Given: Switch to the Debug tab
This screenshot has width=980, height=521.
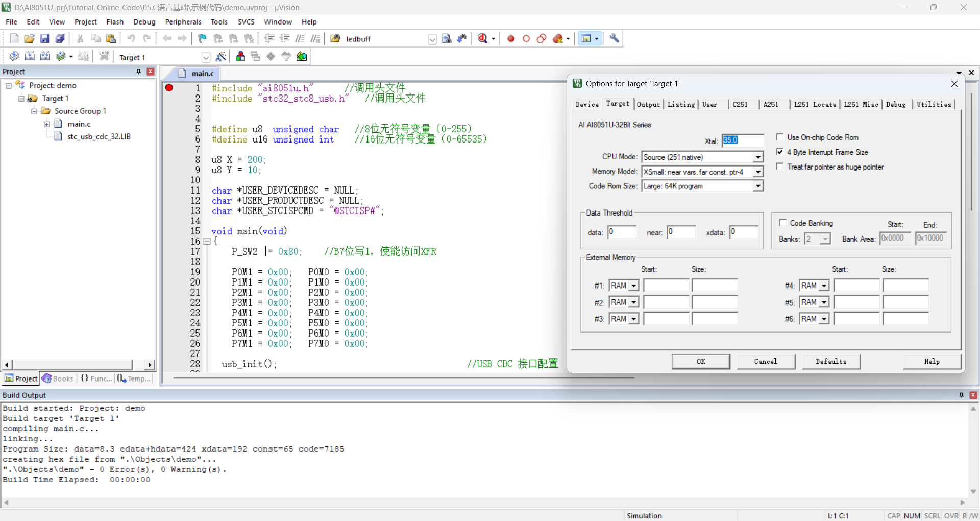Looking at the screenshot, I should click(895, 104).
